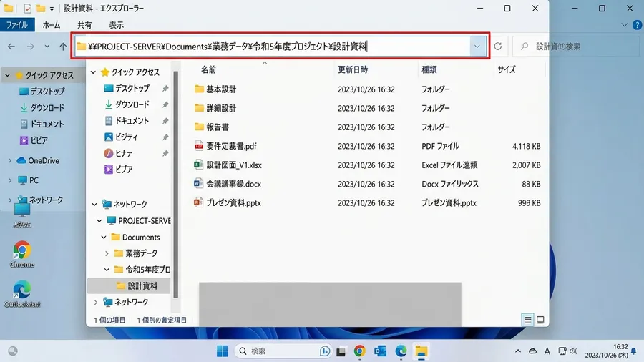Sort by サイズ column header

507,70
